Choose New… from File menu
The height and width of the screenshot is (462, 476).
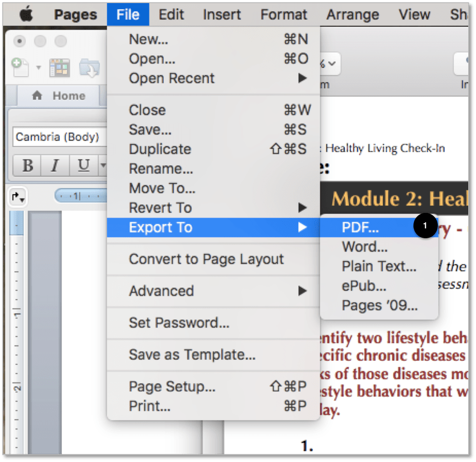coord(213,39)
